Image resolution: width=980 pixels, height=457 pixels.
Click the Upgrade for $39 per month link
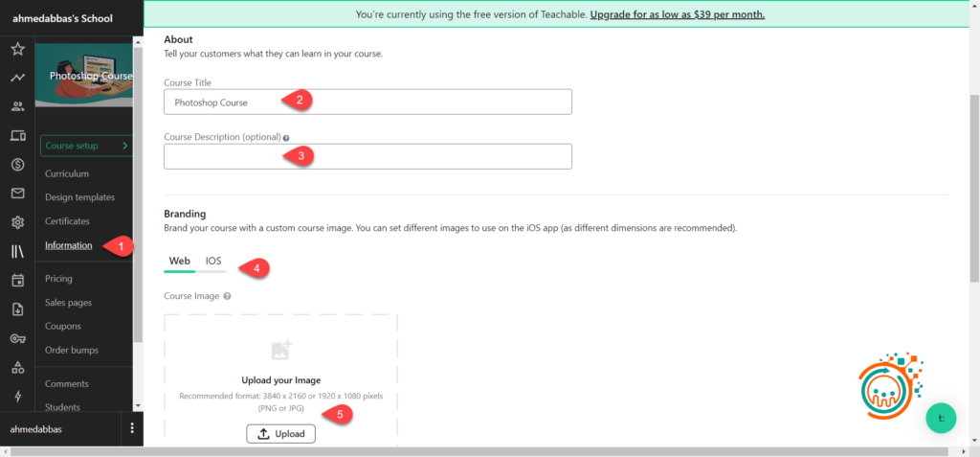677,15
